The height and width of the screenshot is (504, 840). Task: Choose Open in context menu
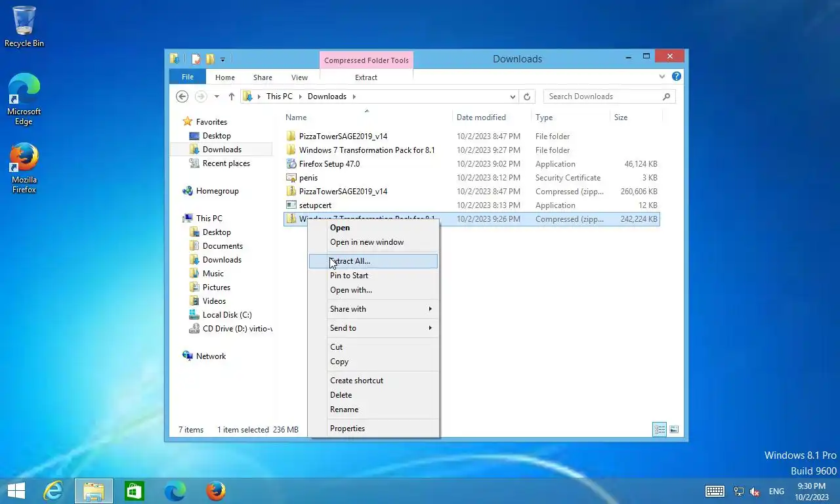373,228
